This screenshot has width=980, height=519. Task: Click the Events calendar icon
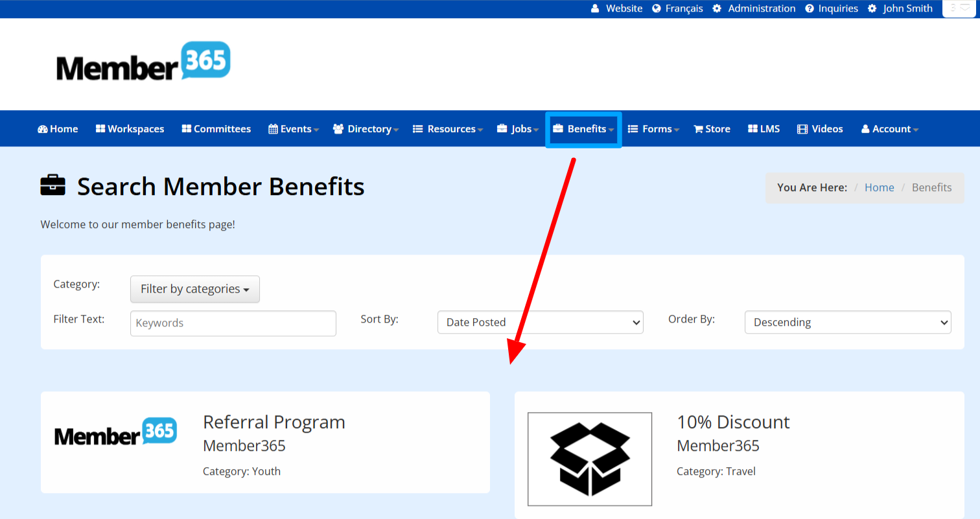click(x=273, y=129)
